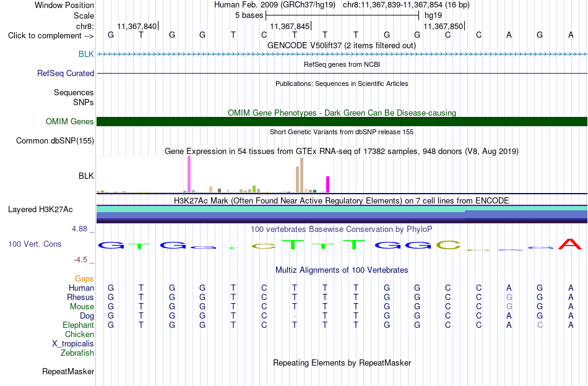Viewport: 588px width, 386px height.
Task: Click the OMIM Genes track label
Action: pos(70,121)
